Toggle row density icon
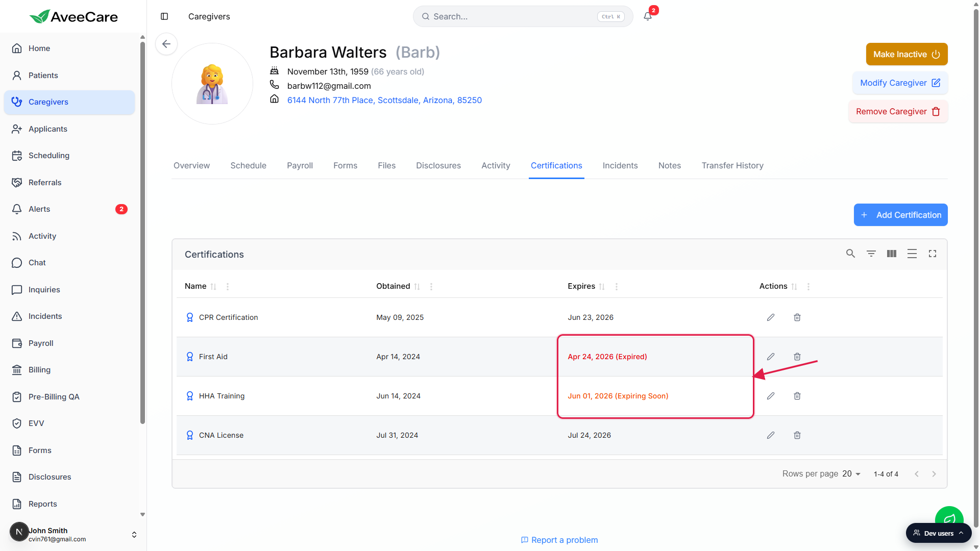 912,254
